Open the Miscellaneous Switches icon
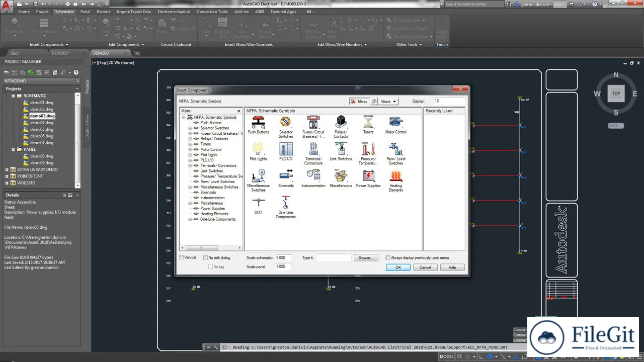 coord(258,175)
